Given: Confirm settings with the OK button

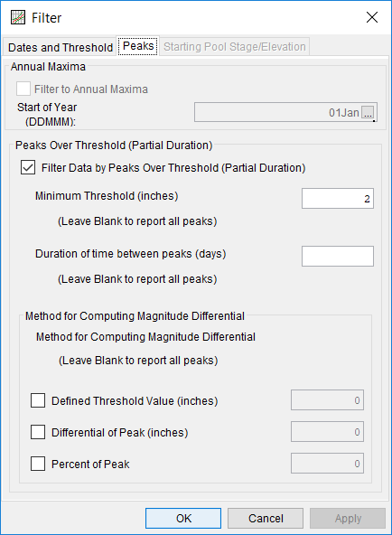Looking at the screenshot, I should click(183, 519).
